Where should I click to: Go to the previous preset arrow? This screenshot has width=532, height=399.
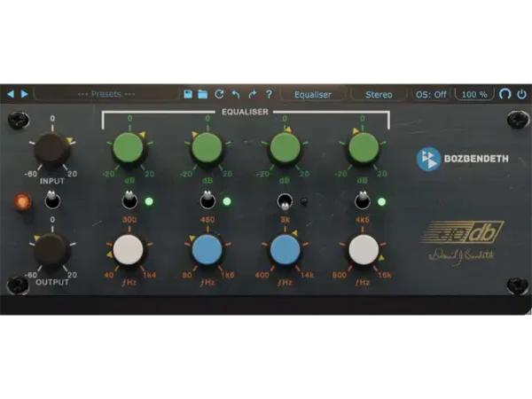coord(11,94)
